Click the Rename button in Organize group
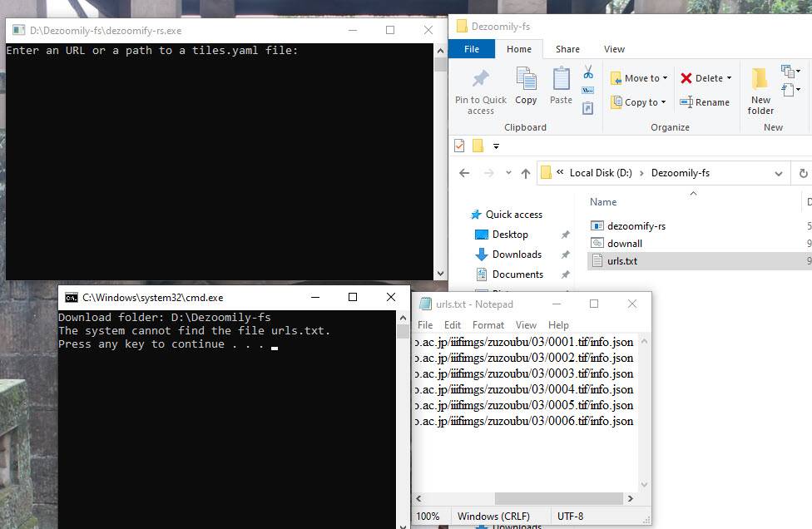 click(x=705, y=102)
